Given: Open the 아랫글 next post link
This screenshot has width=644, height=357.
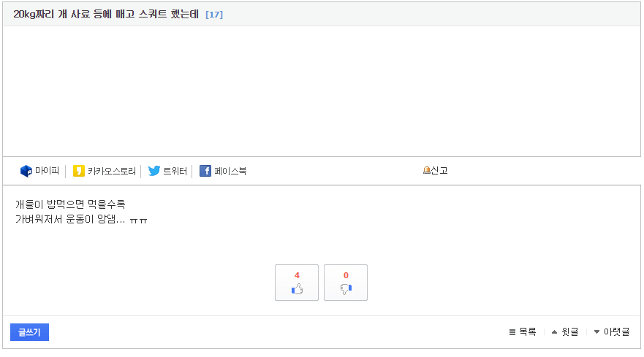Looking at the screenshot, I should click(x=616, y=331).
